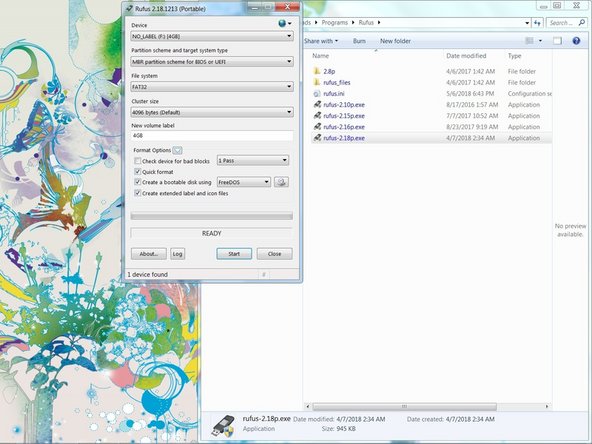This screenshot has height=444, width=592.
Task: Click Explorer horizontal scrollbar thumb
Action: (x=404, y=407)
